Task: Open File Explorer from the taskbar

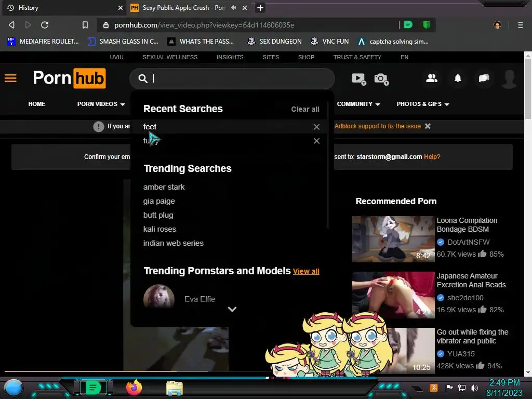Action: tap(175, 389)
